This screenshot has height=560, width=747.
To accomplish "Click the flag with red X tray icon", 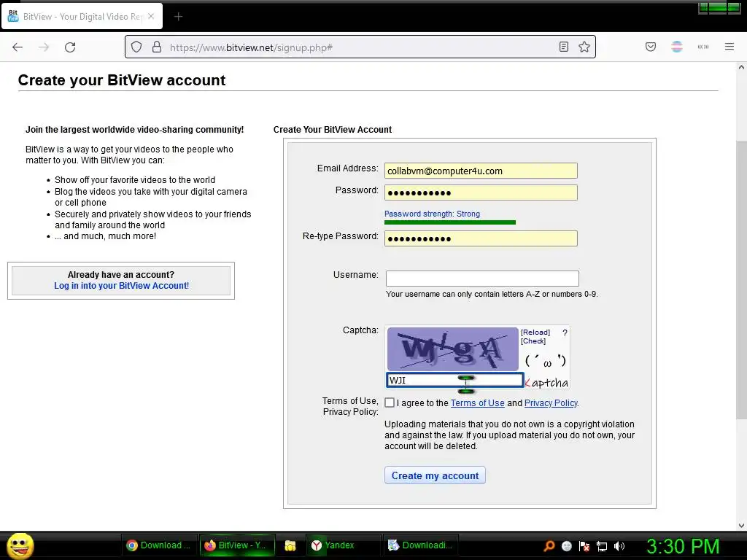I will (584, 546).
